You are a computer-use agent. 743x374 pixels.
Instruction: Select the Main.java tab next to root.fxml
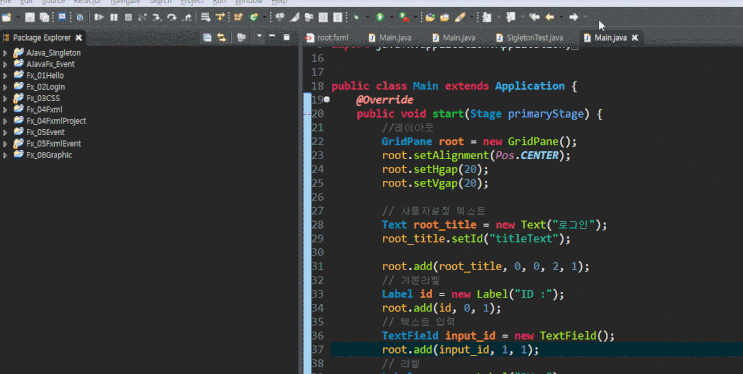click(390, 37)
